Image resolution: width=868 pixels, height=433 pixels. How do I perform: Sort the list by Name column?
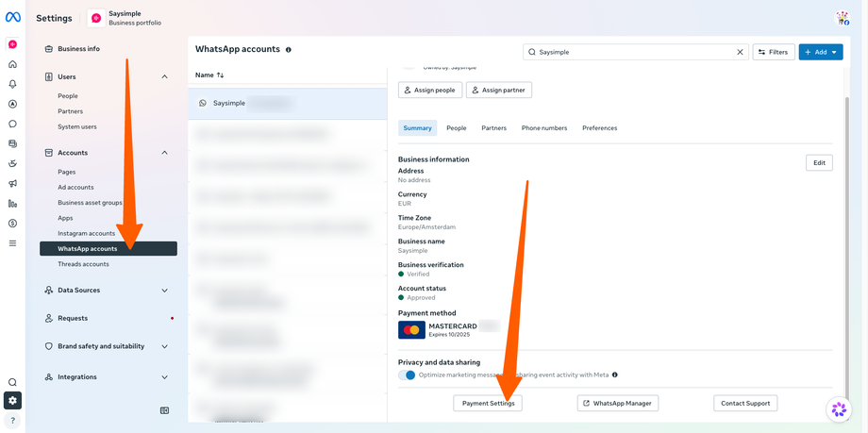[209, 75]
